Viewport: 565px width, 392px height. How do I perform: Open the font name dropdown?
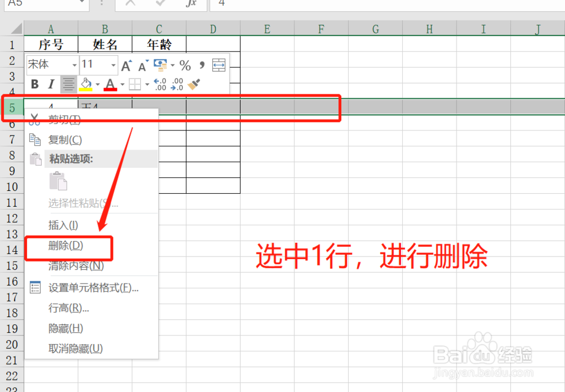click(74, 64)
